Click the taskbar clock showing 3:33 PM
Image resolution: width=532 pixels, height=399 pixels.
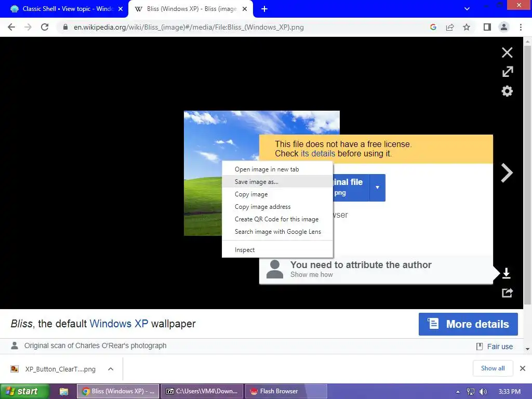tap(510, 392)
